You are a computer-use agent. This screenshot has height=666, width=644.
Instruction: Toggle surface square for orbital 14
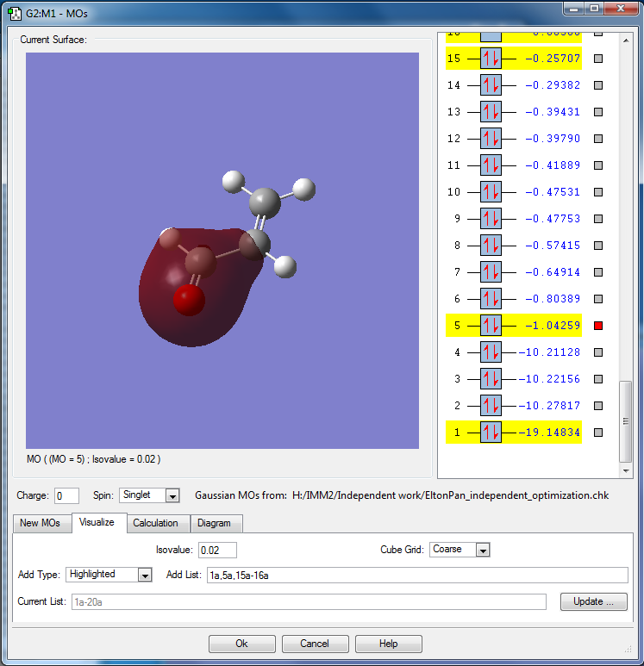[x=598, y=85]
